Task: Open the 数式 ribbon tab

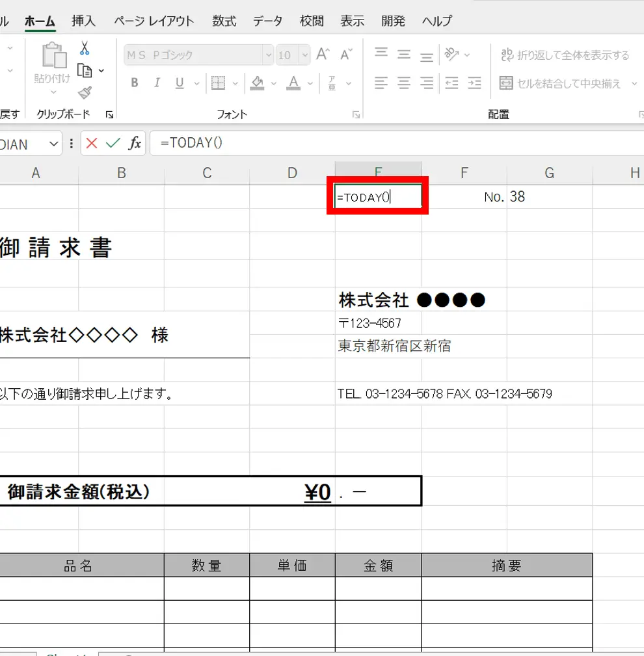Action: pos(224,21)
